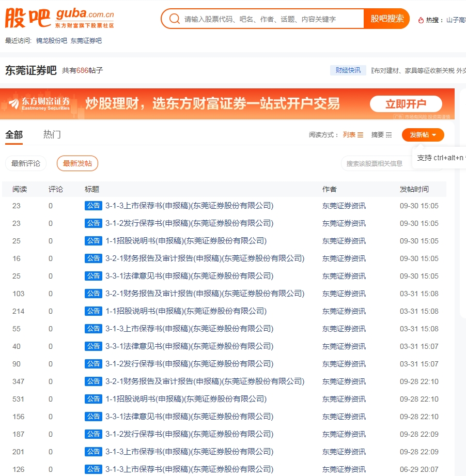Click the 共有686帖子 post count text
This screenshot has height=476, width=466.
pyautogui.click(x=83, y=71)
